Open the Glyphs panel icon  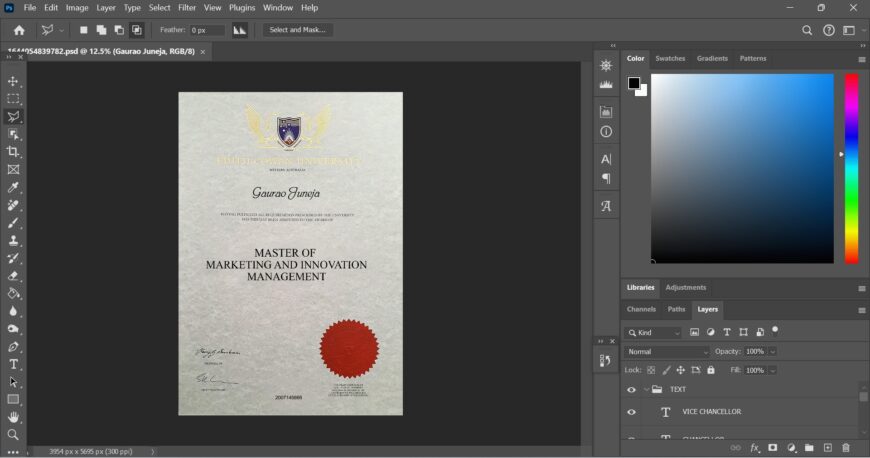[606, 206]
